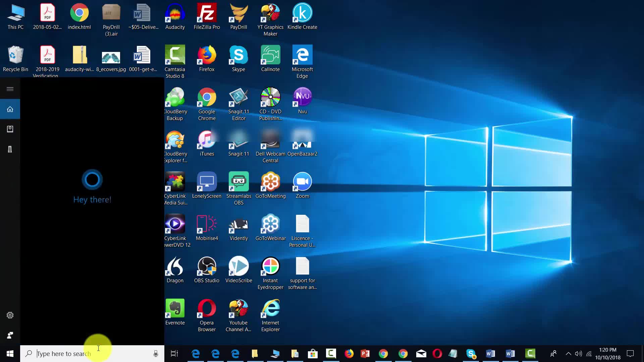The height and width of the screenshot is (362, 644).
Task: Select the index.html file icon
Action: pyautogui.click(x=79, y=17)
